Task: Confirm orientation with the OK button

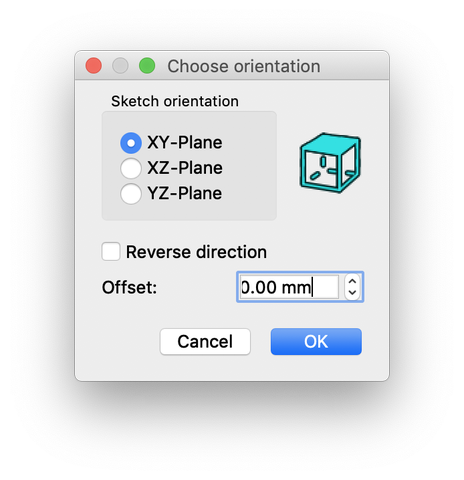Action: tap(316, 342)
